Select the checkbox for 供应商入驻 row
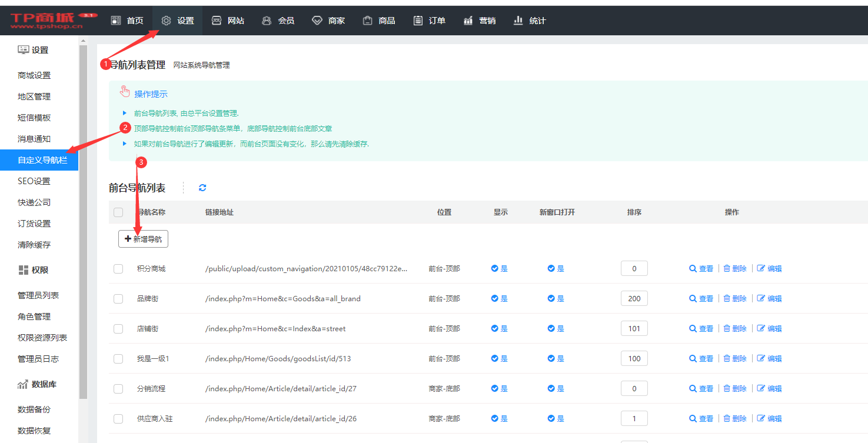 click(118, 419)
